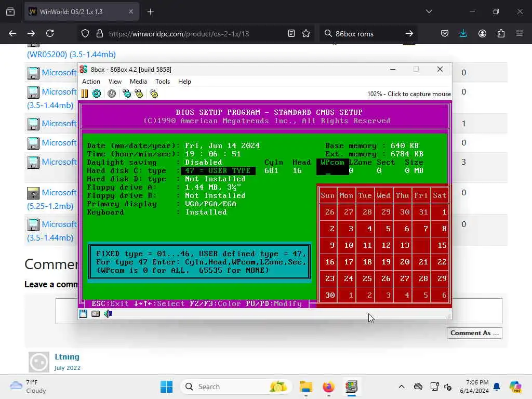This screenshot has width=532, height=399.
Task: Click the floppy drive status bar icon
Action: [x=83, y=314]
